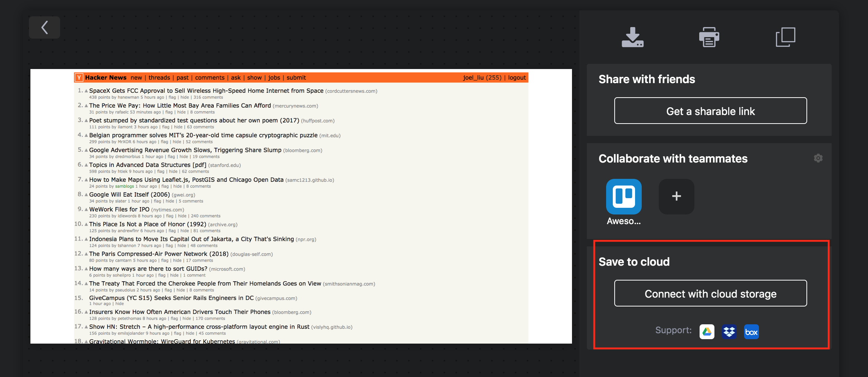Screen dimensions: 868x377
Task: Open Collaborate with teammates settings
Action: 819,158
